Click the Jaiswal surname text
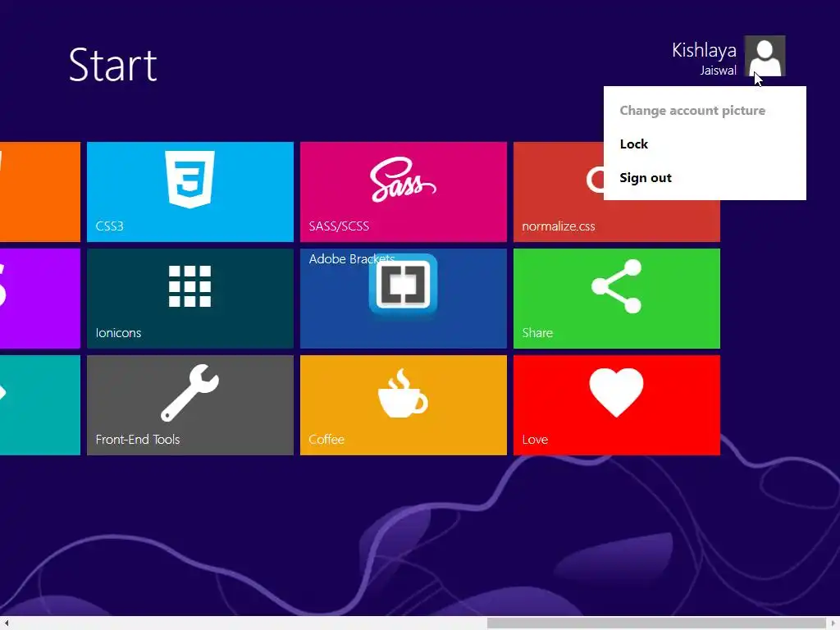Viewport: 840px width, 630px height. pyautogui.click(x=718, y=71)
